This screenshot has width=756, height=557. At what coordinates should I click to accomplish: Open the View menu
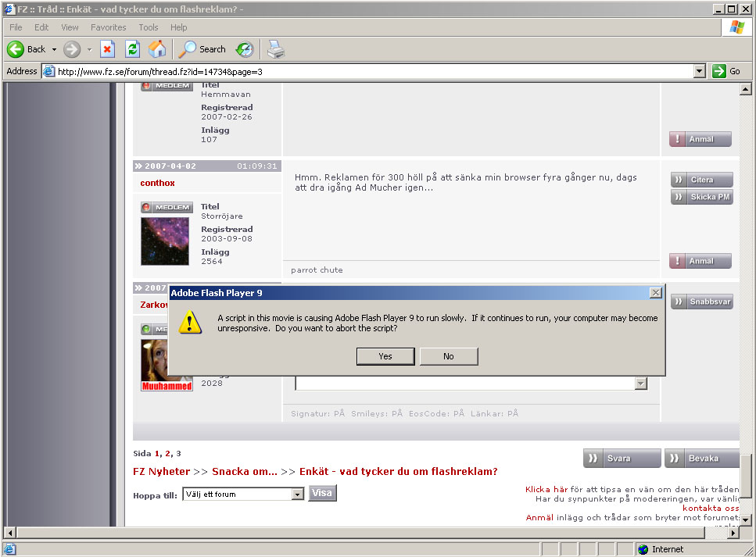coord(70,27)
